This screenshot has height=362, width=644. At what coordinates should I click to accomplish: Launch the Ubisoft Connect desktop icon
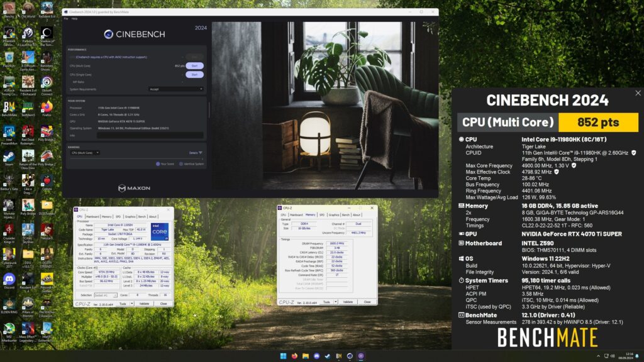pyautogui.click(x=47, y=85)
